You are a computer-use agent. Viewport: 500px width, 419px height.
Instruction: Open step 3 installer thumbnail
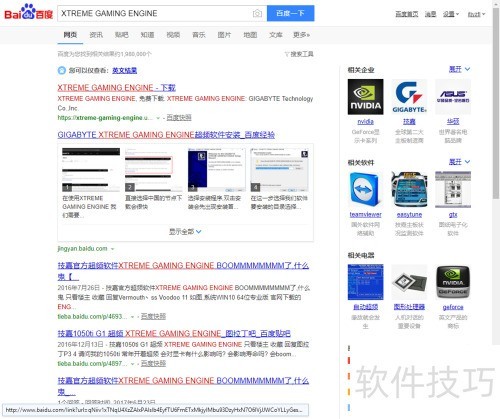pyautogui.click(x=217, y=170)
